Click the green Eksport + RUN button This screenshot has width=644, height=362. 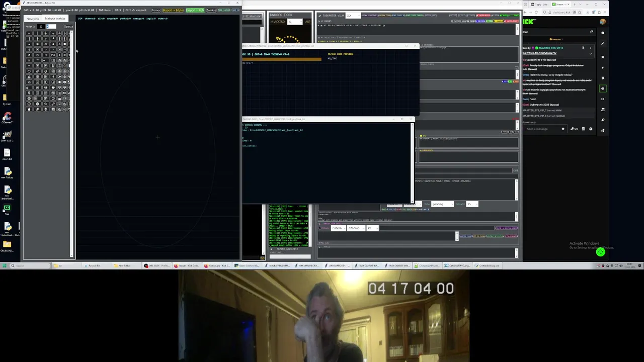pyautogui.click(x=195, y=10)
